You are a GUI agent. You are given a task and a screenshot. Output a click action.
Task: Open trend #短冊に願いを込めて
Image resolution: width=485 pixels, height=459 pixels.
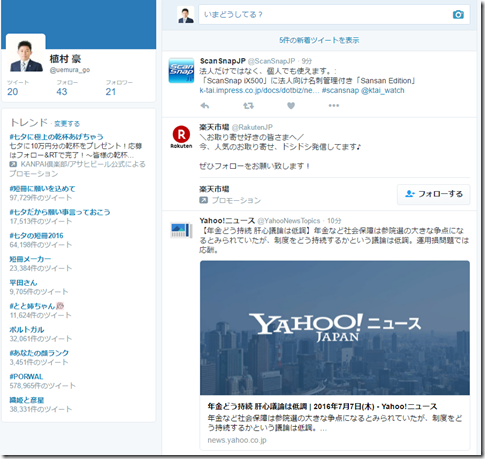[x=42, y=189]
